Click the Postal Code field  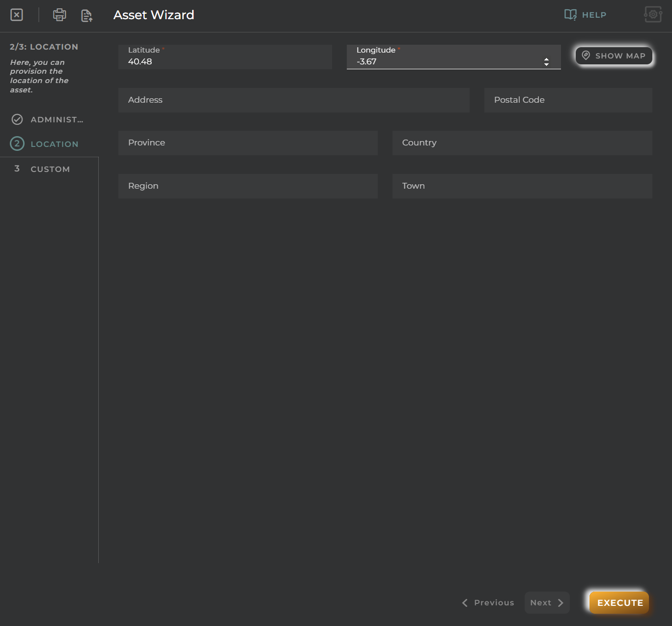[568, 100]
